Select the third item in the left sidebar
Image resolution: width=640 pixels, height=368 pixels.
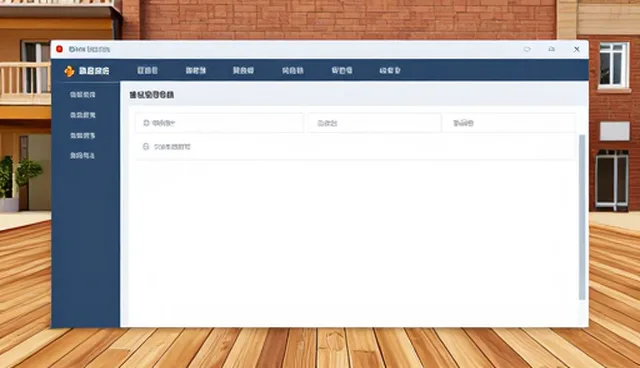tap(82, 135)
